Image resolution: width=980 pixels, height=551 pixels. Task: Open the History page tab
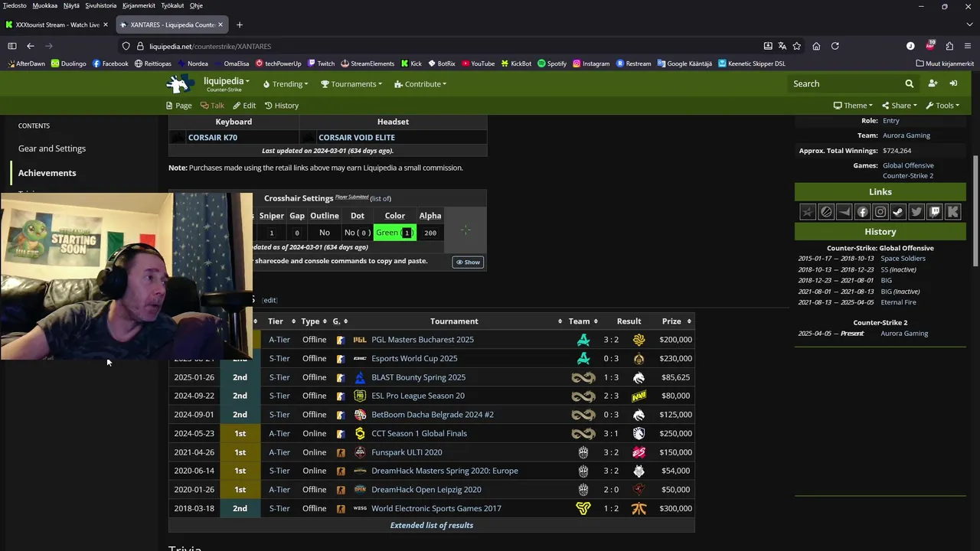(x=281, y=106)
